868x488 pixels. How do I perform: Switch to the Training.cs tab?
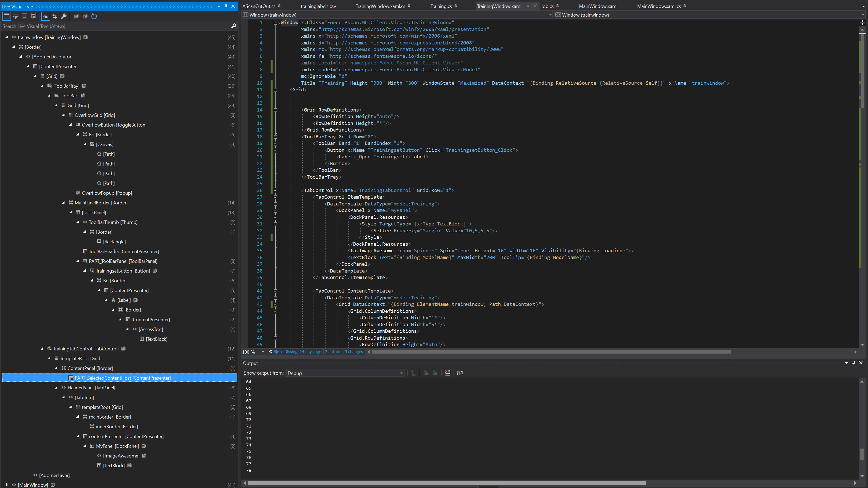click(x=441, y=6)
